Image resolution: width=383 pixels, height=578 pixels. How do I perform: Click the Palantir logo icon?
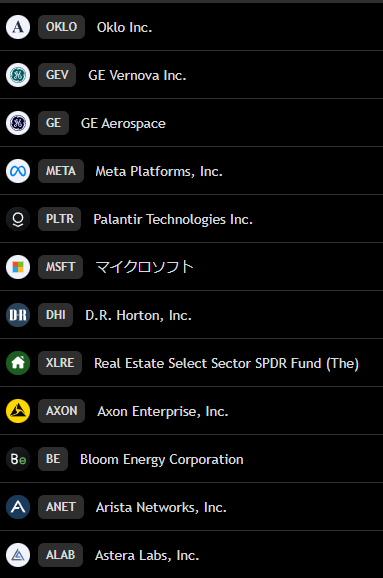[18, 219]
